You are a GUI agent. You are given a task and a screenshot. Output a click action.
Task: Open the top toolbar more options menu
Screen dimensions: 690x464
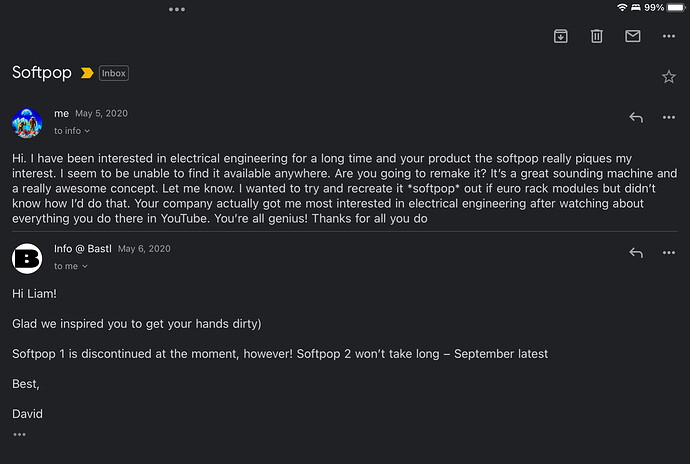click(668, 36)
